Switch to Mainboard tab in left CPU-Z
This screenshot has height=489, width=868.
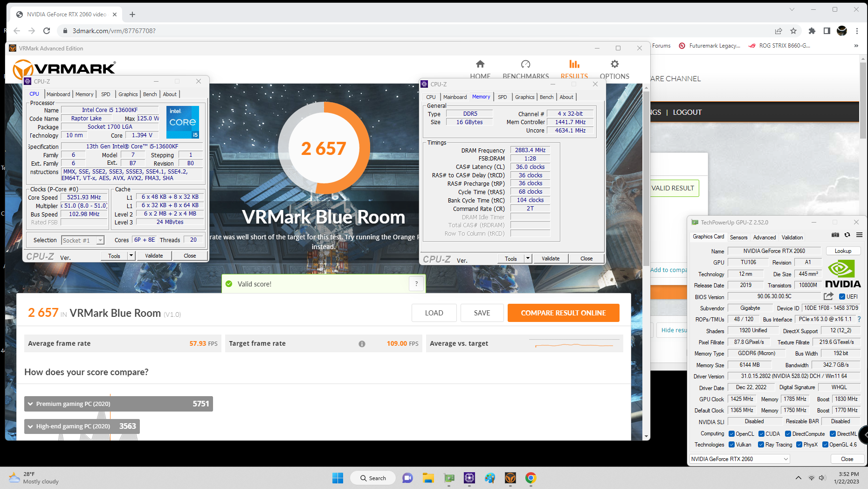58,94
